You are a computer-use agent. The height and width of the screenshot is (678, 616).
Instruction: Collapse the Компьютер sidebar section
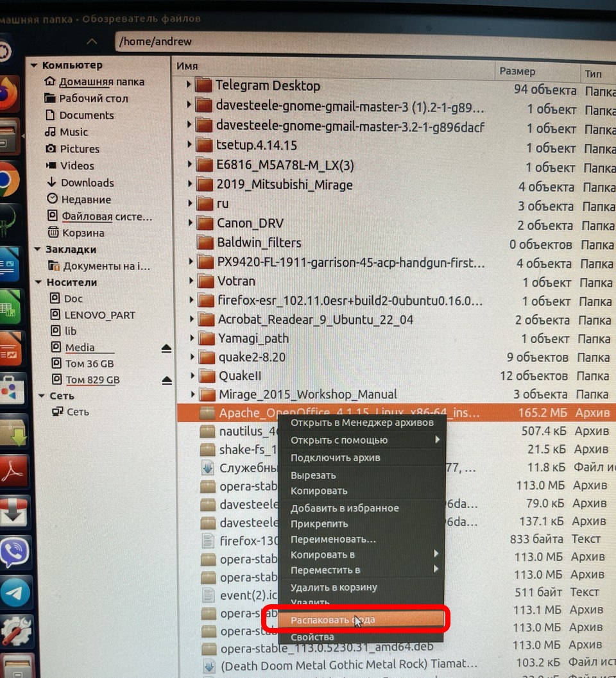tap(33, 65)
